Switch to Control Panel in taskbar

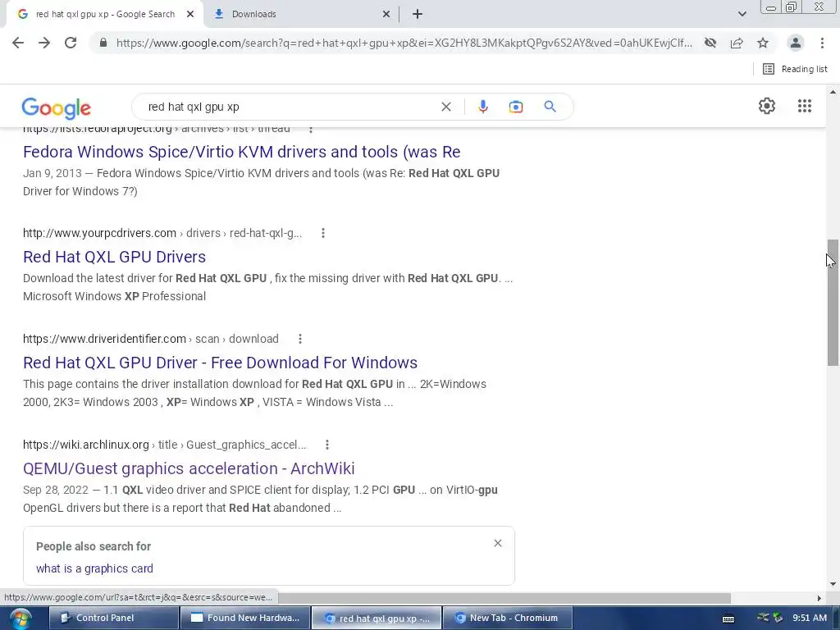pos(114,618)
